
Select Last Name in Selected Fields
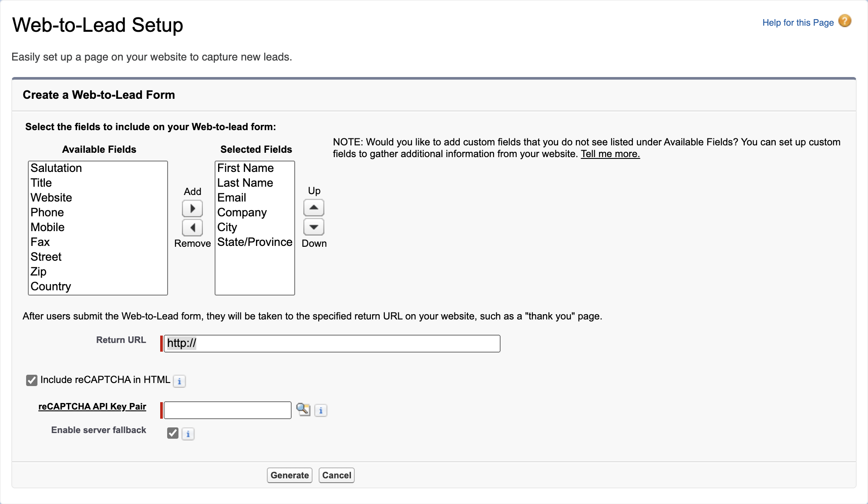[255, 183]
